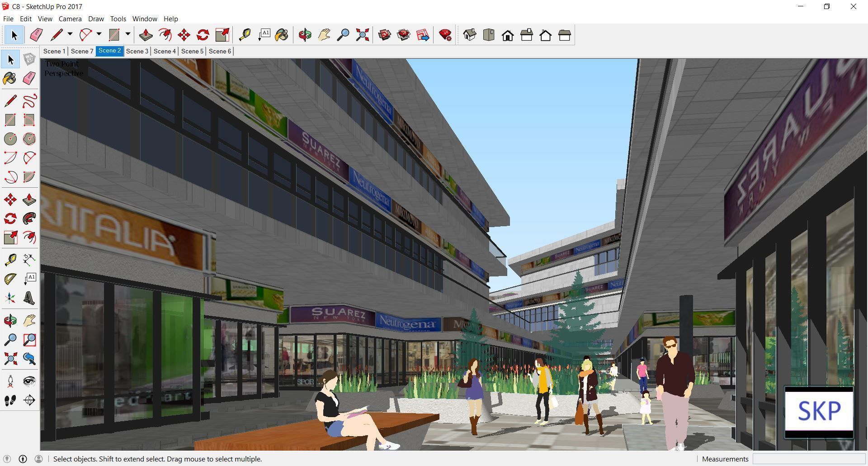Pick the Freehand drawing tool

click(x=29, y=100)
